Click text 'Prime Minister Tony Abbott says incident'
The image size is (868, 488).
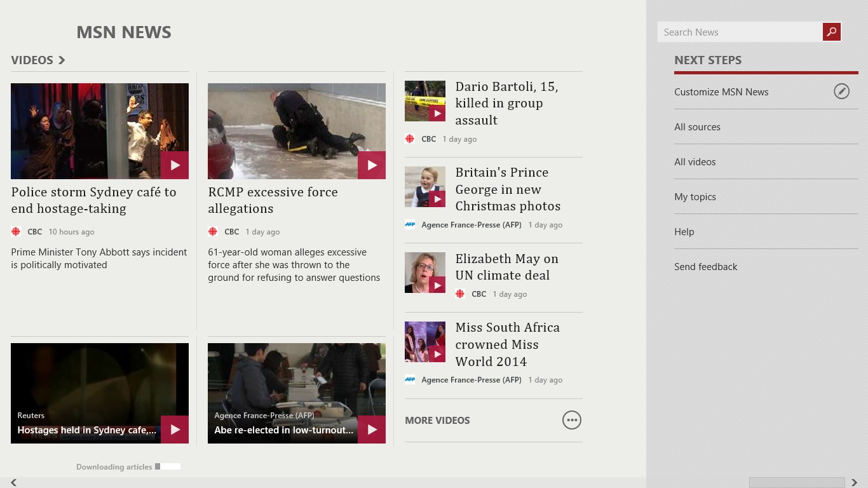pos(99,252)
